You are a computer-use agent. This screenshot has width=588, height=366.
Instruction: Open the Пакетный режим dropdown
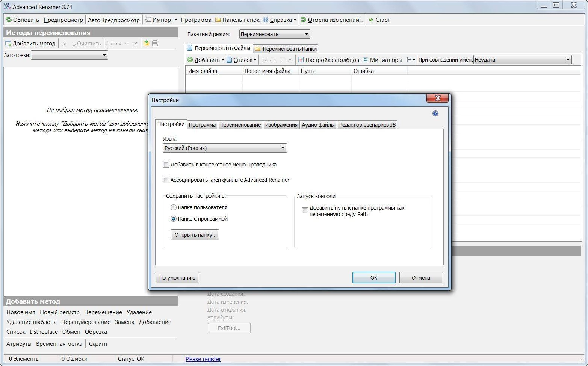click(275, 34)
